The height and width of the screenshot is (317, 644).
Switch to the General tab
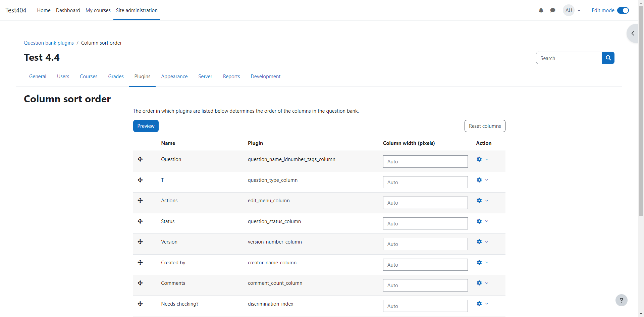(x=38, y=76)
